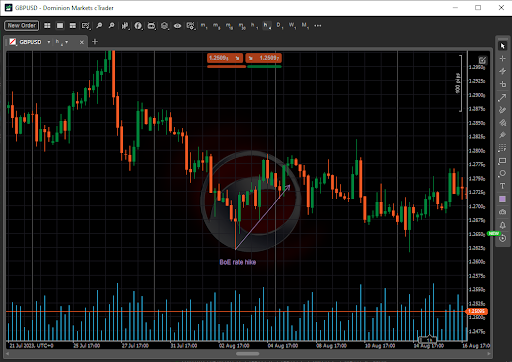
Task: Open the cBots robot menu
Action: 151,26
